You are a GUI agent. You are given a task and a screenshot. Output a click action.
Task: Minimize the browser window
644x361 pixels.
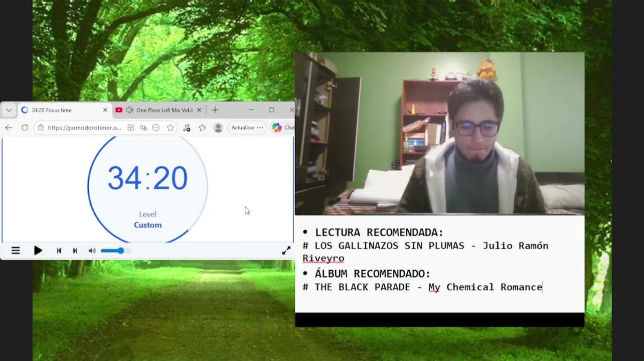(251, 110)
